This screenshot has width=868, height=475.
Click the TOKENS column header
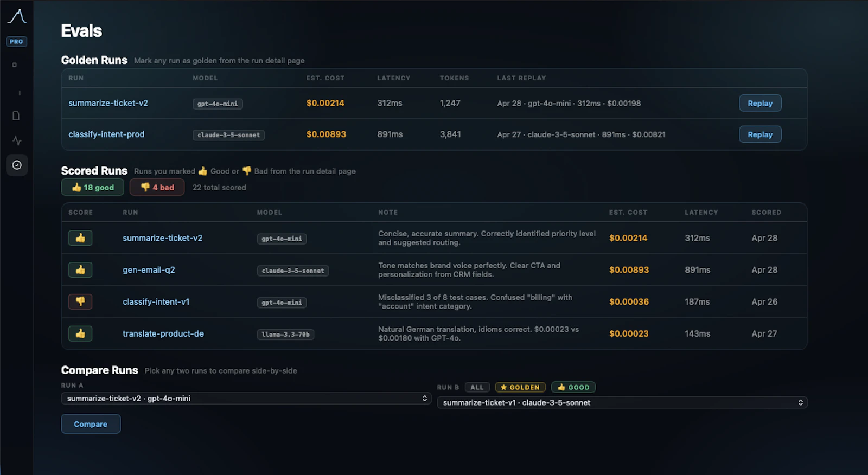[x=454, y=78]
